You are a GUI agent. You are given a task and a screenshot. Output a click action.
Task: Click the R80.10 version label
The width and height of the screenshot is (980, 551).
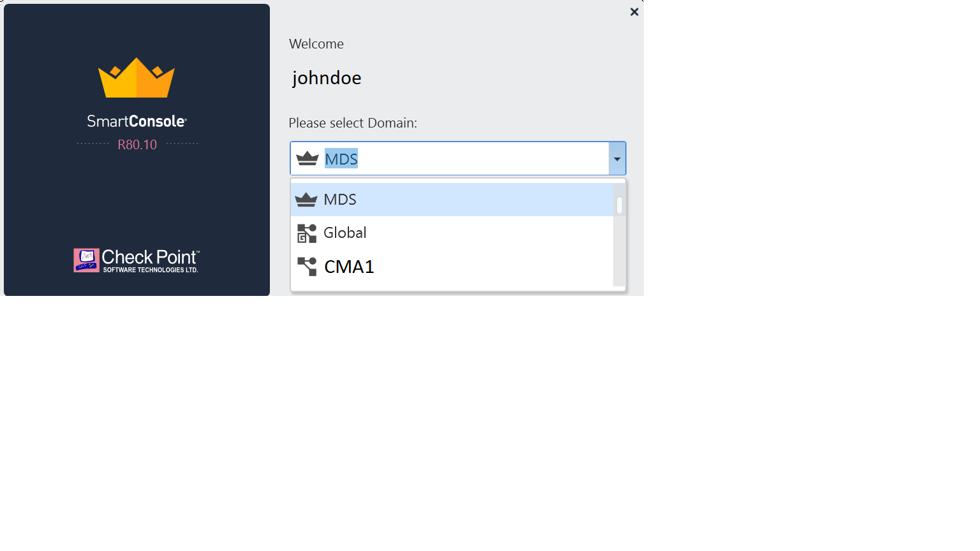pos(137,145)
